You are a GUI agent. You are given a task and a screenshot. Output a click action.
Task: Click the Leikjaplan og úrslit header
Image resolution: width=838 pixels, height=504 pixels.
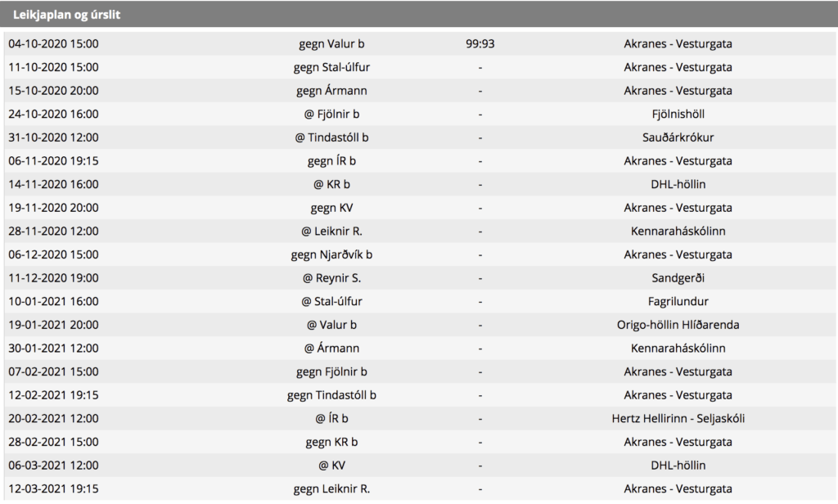coord(67,15)
